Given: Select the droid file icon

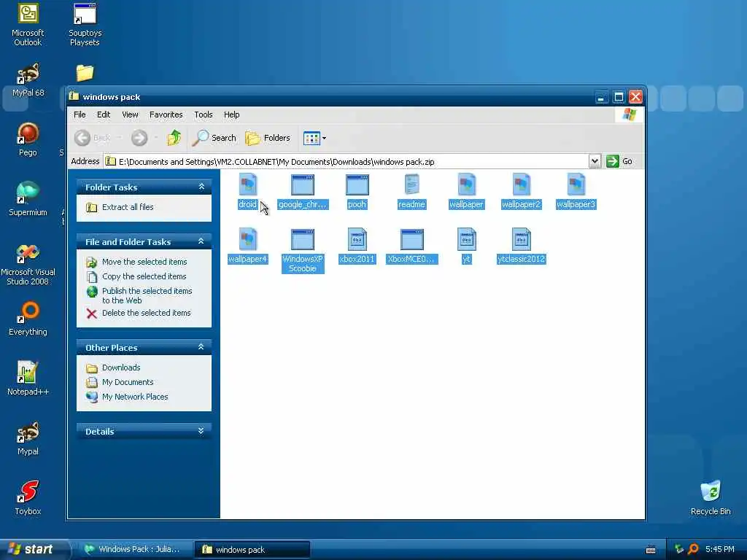Looking at the screenshot, I should pyautogui.click(x=248, y=185).
